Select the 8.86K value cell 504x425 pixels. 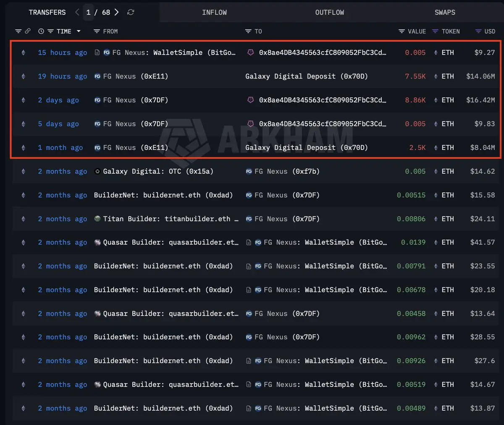(415, 100)
